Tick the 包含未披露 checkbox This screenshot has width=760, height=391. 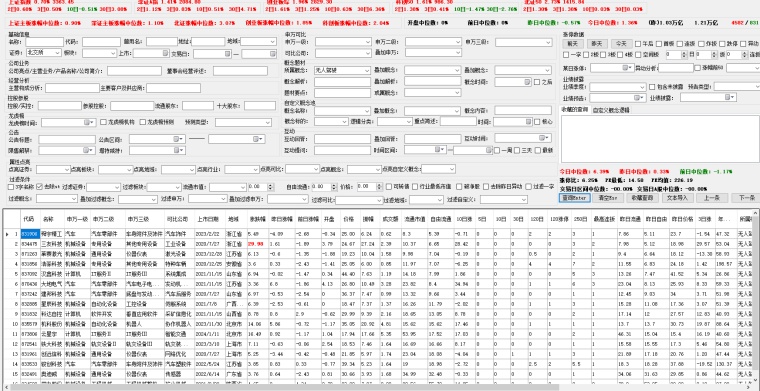pos(652,87)
